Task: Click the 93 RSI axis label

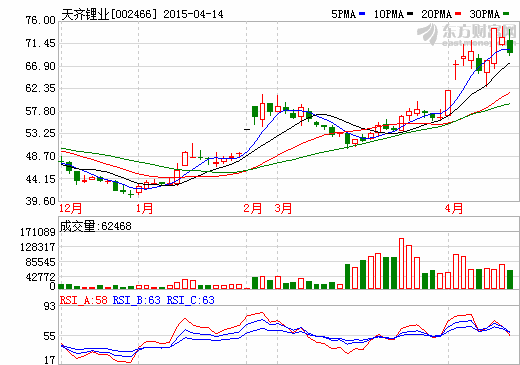Action: [x=50, y=306]
